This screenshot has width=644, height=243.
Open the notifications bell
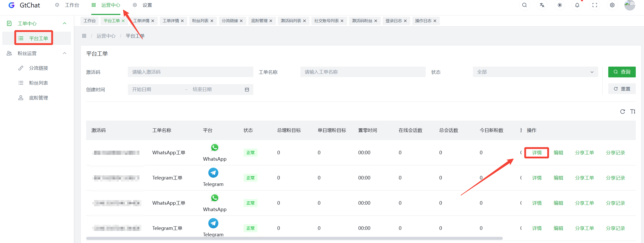[577, 5]
